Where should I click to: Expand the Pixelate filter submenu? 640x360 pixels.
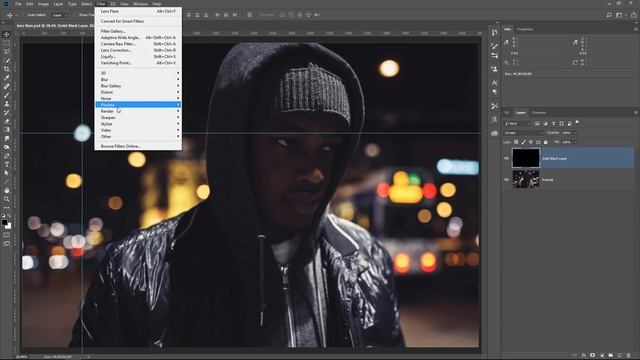click(x=138, y=104)
